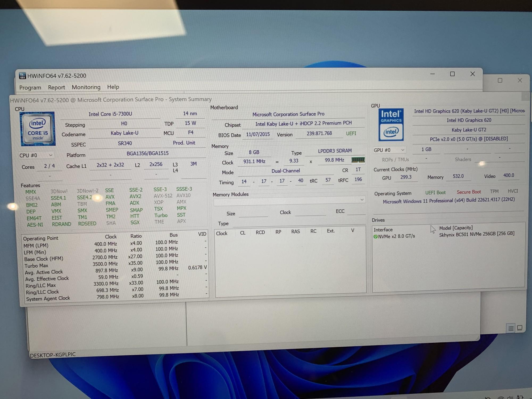Click the HWiNFO64 app icon in title bar
This screenshot has height=399, width=532.
[22, 76]
